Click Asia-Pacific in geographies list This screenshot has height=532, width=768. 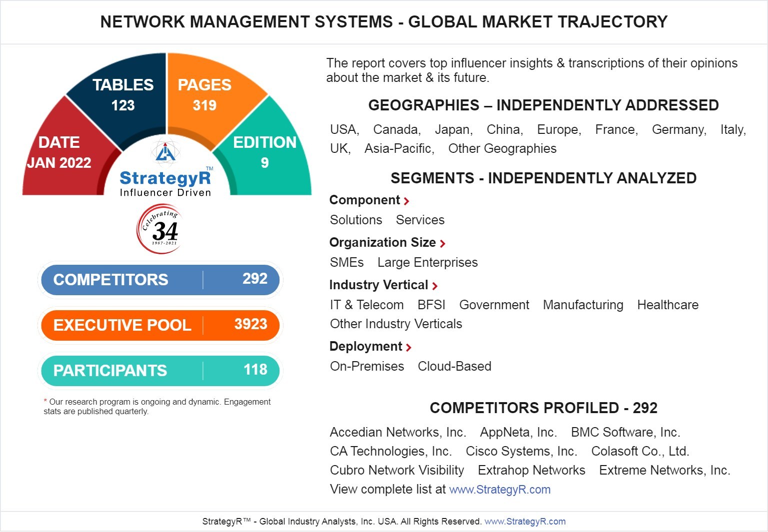399,149
